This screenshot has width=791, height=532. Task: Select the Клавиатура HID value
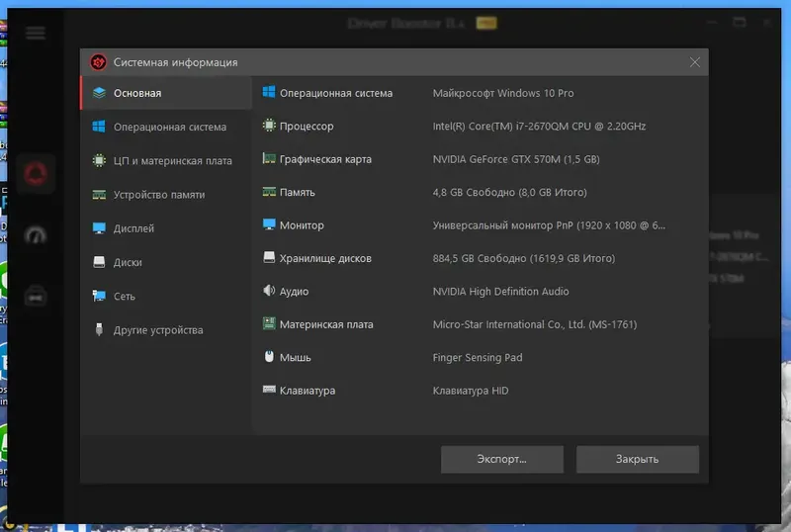click(471, 391)
